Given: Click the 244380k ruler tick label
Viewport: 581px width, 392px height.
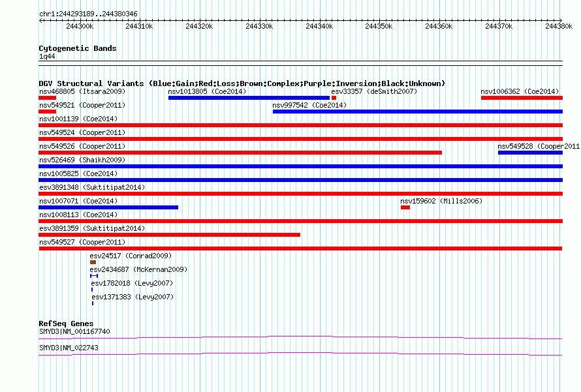Looking at the screenshot, I should (x=559, y=26).
